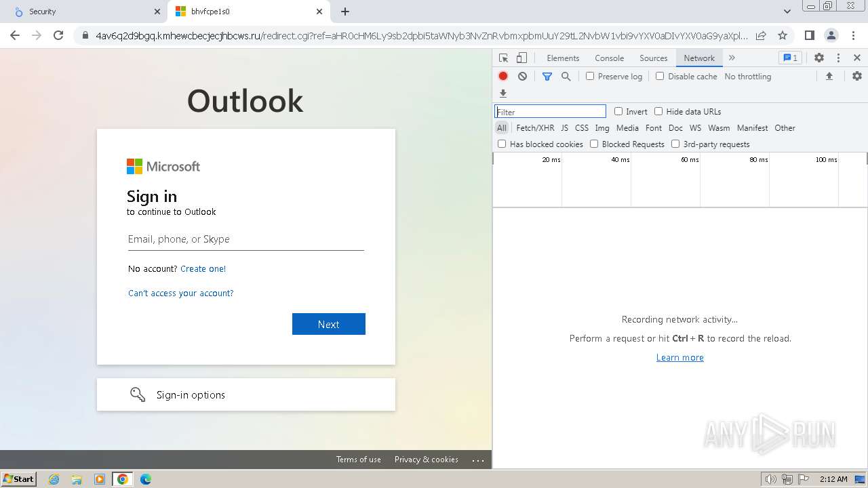Viewport: 868px width, 488px height.
Task: Switch to the Sources tab
Action: [x=654, y=58]
